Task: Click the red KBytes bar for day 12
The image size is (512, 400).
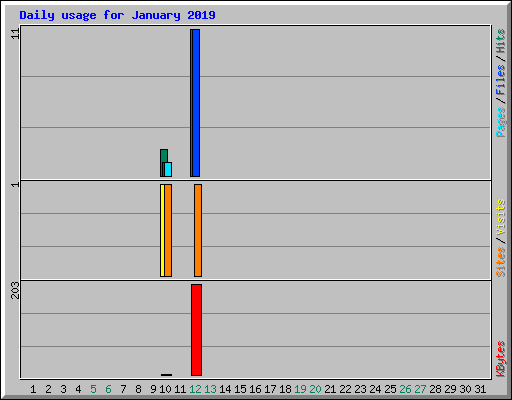Action: [x=196, y=330]
